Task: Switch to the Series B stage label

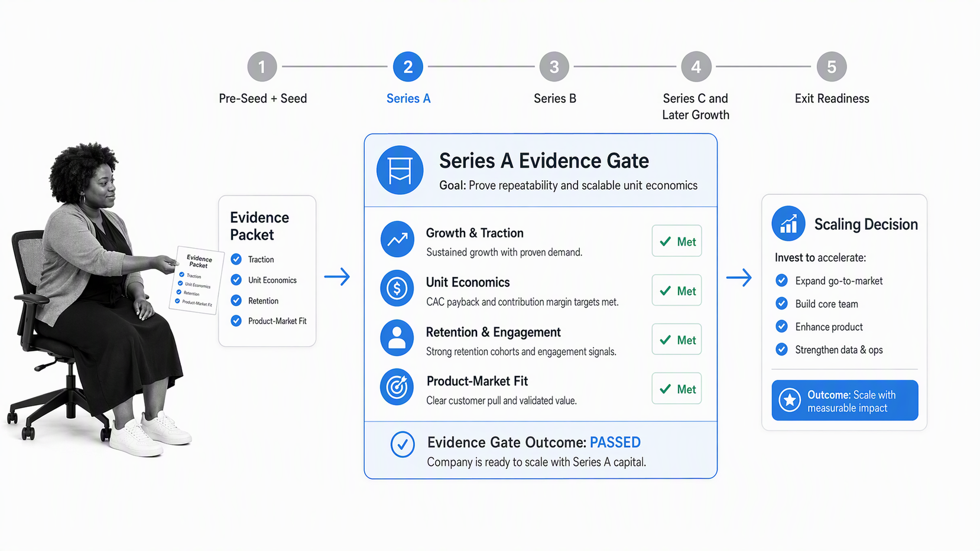Action: [555, 99]
